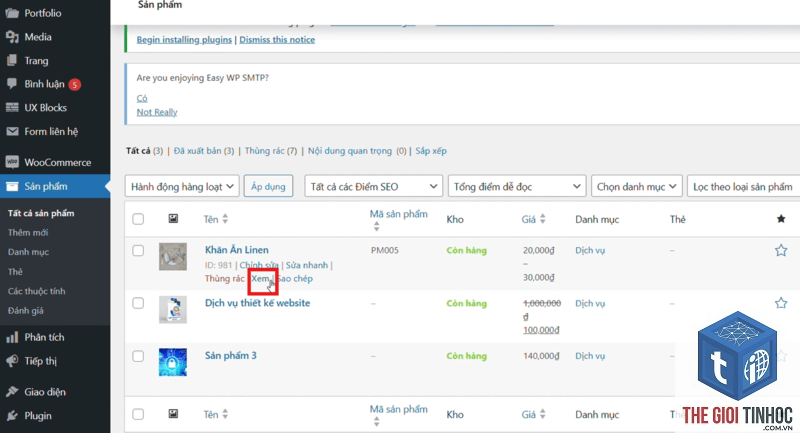The height and width of the screenshot is (433, 800).
Task: Click Not Really in SMTP notice
Action: 157,112
